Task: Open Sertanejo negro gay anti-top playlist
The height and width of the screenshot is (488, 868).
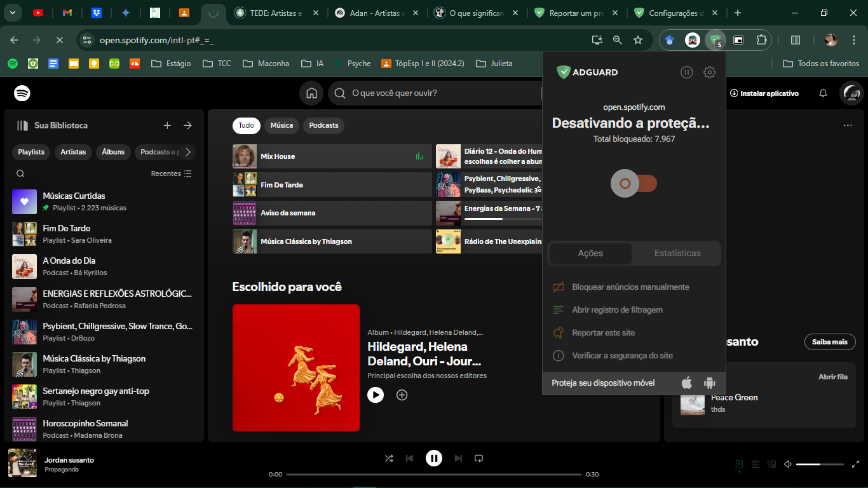Action: click(104, 396)
